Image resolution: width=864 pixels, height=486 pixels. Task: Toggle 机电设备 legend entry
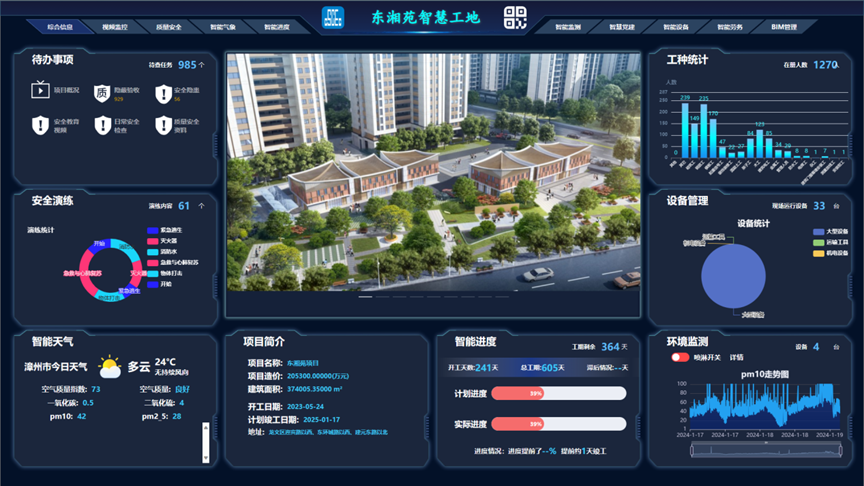(830, 253)
